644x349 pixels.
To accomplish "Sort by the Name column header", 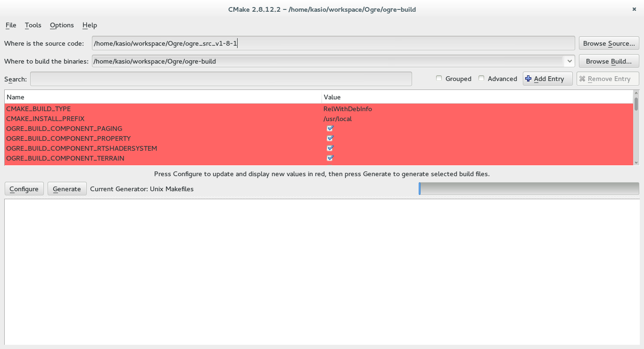I will pyautogui.click(x=163, y=97).
